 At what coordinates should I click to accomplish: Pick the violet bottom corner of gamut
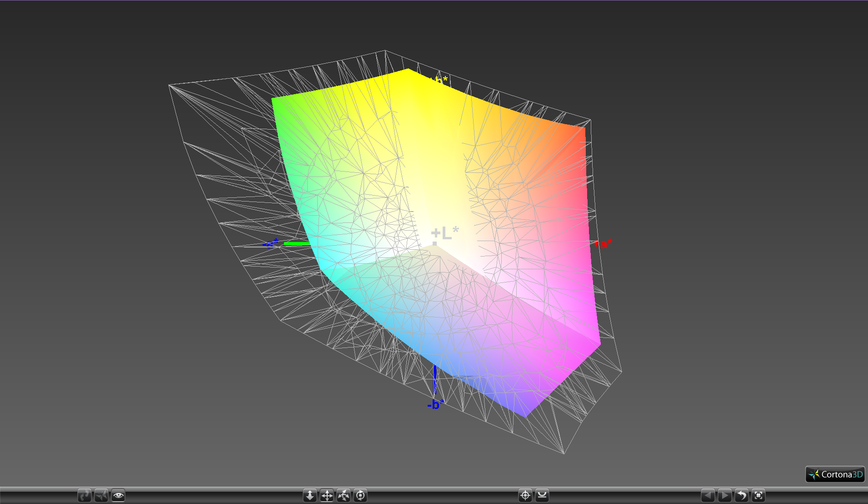(x=526, y=416)
